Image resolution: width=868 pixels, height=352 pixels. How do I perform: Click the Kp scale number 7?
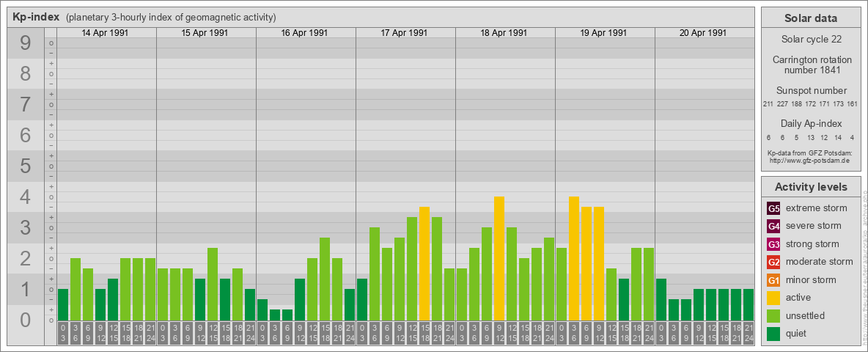26,105
